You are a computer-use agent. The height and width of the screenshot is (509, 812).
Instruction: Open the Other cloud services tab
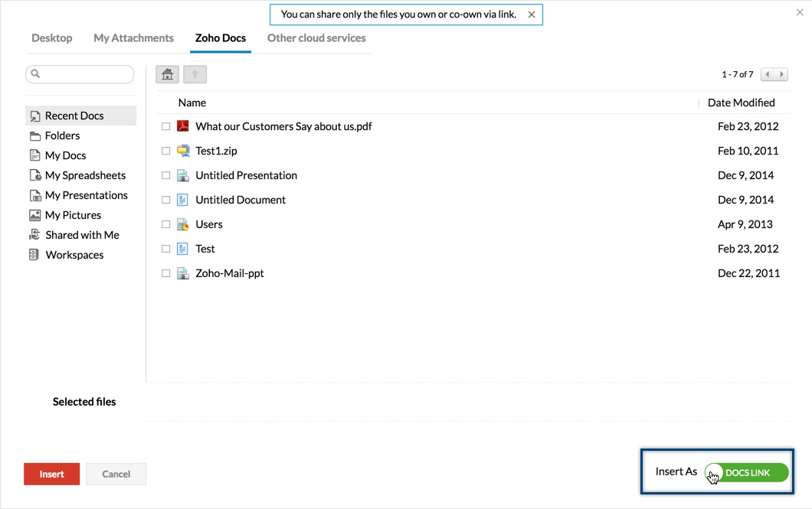click(x=316, y=38)
